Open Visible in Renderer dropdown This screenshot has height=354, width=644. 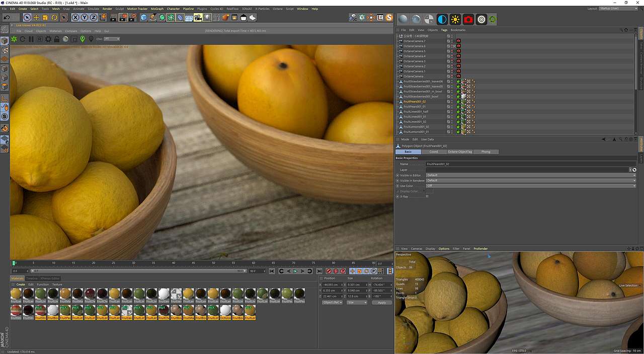[x=531, y=180]
